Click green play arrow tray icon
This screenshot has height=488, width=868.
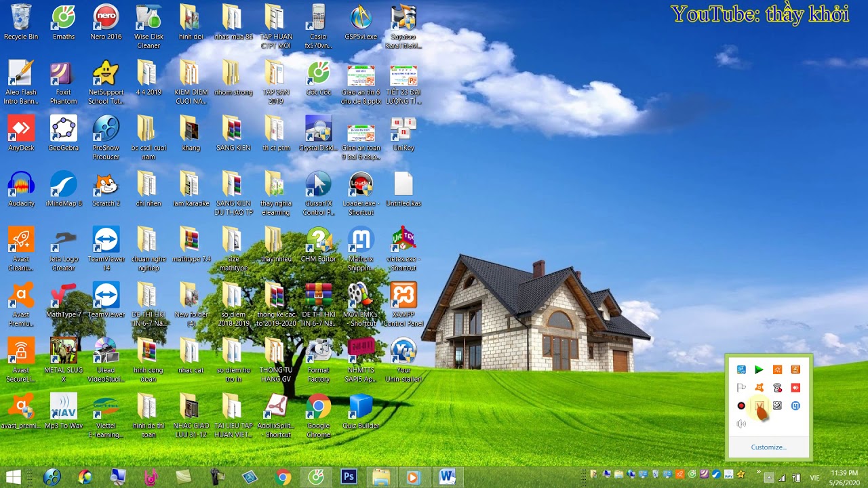[759, 369]
